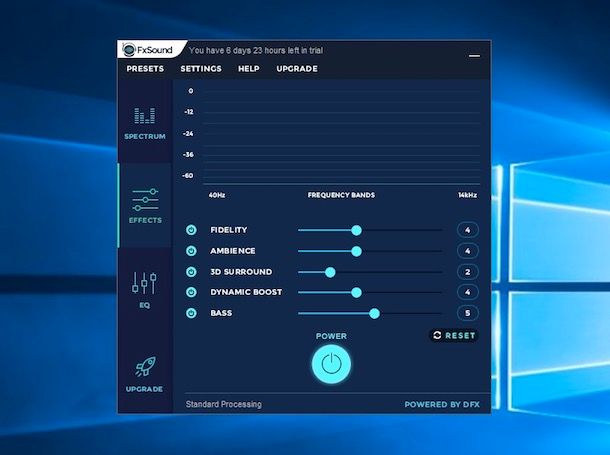610x455 pixels.
Task: Click the Dynamic Boost slider handle
Action: click(x=356, y=292)
